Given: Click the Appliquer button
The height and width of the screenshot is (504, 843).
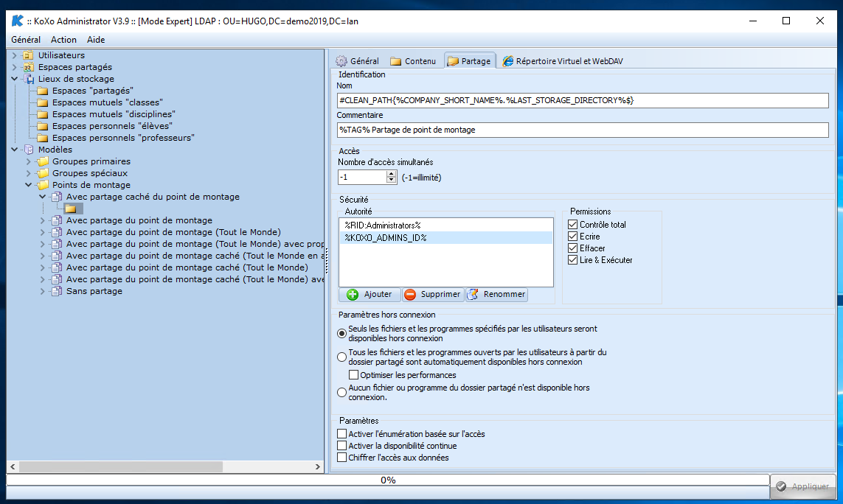Looking at the screenshot, I should 802,486.
